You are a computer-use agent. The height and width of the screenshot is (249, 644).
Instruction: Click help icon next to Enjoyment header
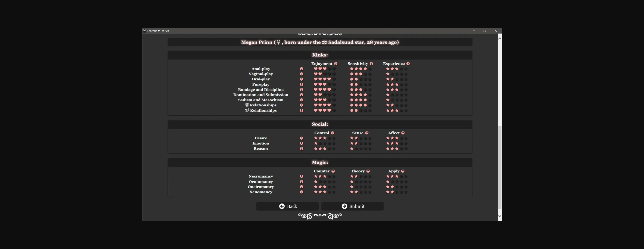335,64
